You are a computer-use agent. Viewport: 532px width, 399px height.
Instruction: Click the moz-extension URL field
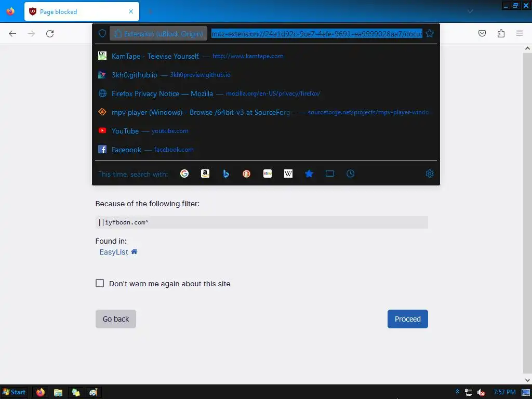pos(316,33)
